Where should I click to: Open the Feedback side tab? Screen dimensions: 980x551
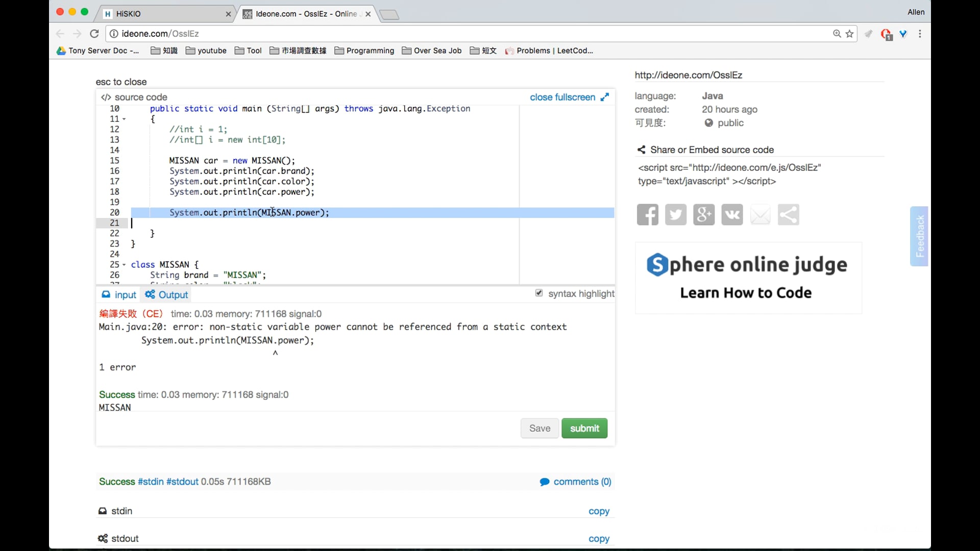point(919,236)
